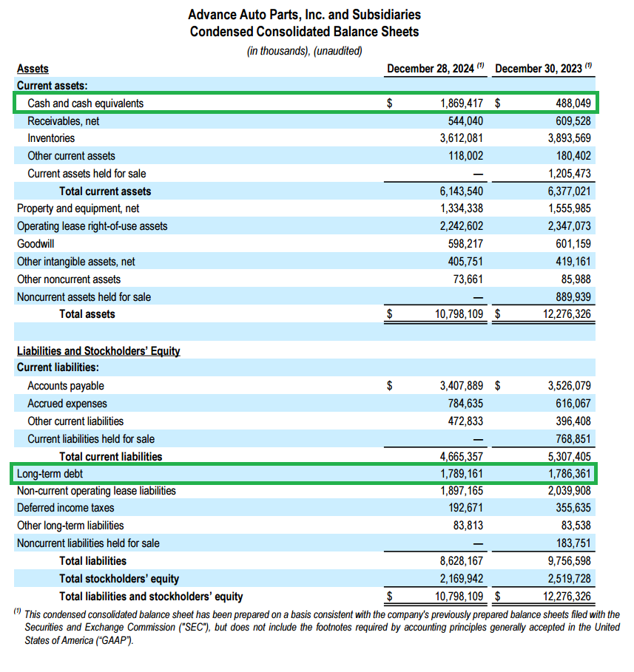634x672 pixels.
Task: Click 'Non-current operating lease liabilities' label
Action: [x=96, y=491]
